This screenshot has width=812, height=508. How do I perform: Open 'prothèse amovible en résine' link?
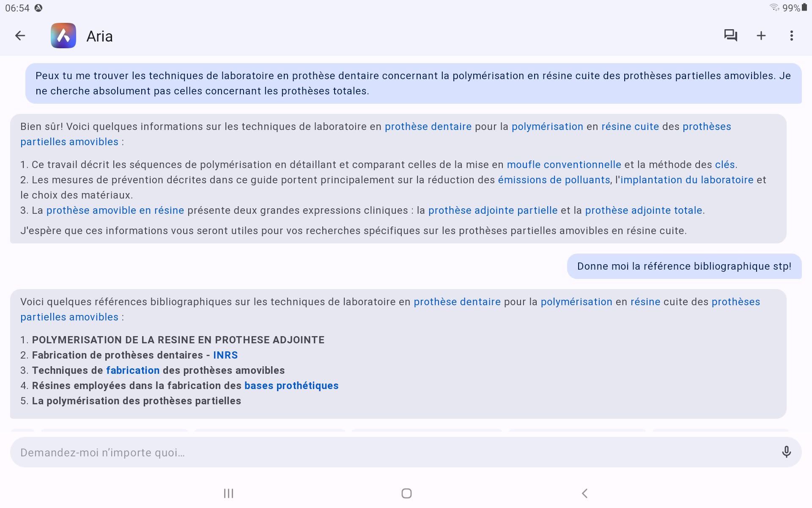(115, 210)
